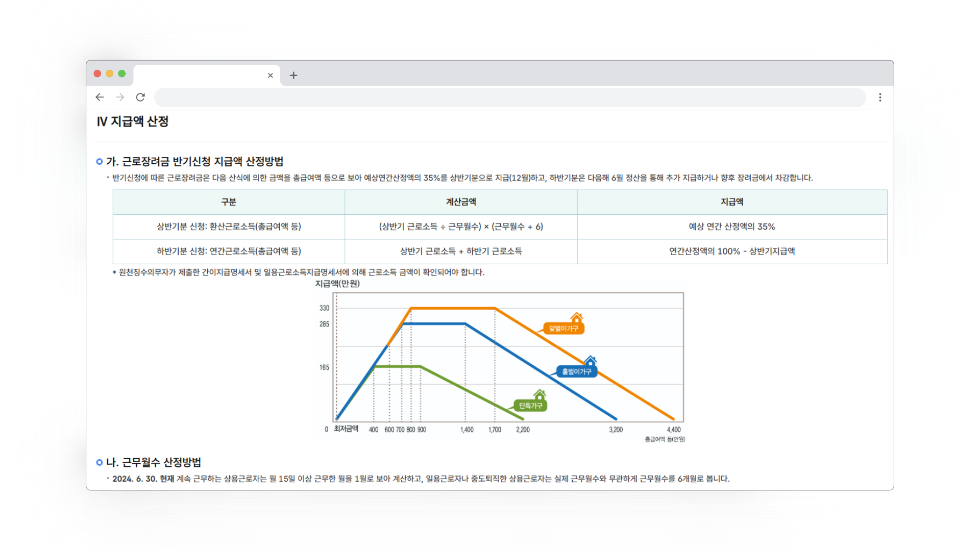Reload the page with refresh icon

140,97
